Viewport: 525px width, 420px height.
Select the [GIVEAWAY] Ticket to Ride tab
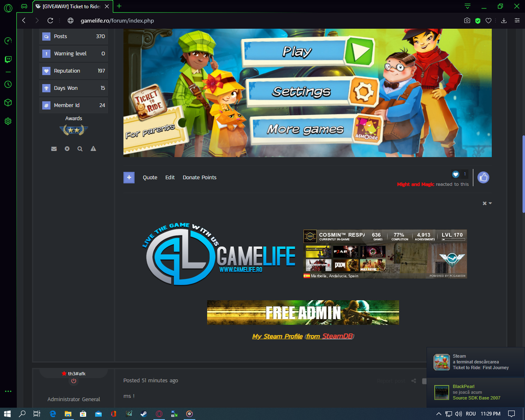[71, 6]
